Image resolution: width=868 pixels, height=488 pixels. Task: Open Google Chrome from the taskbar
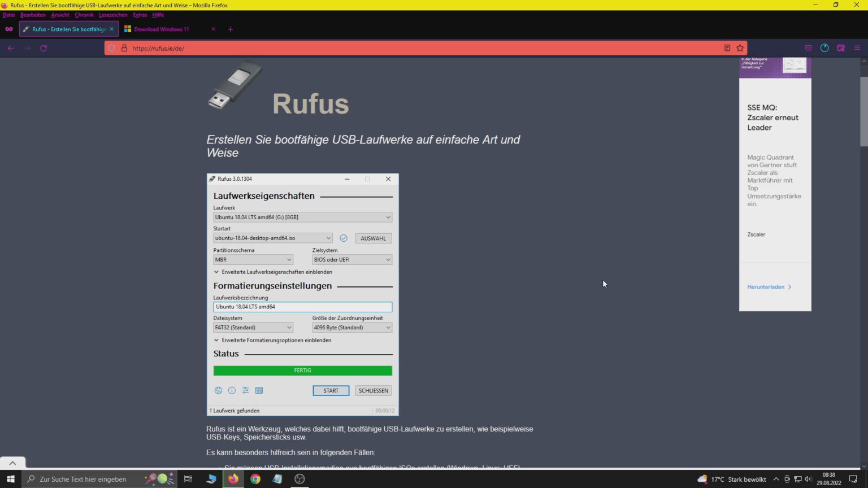point(255,479)
